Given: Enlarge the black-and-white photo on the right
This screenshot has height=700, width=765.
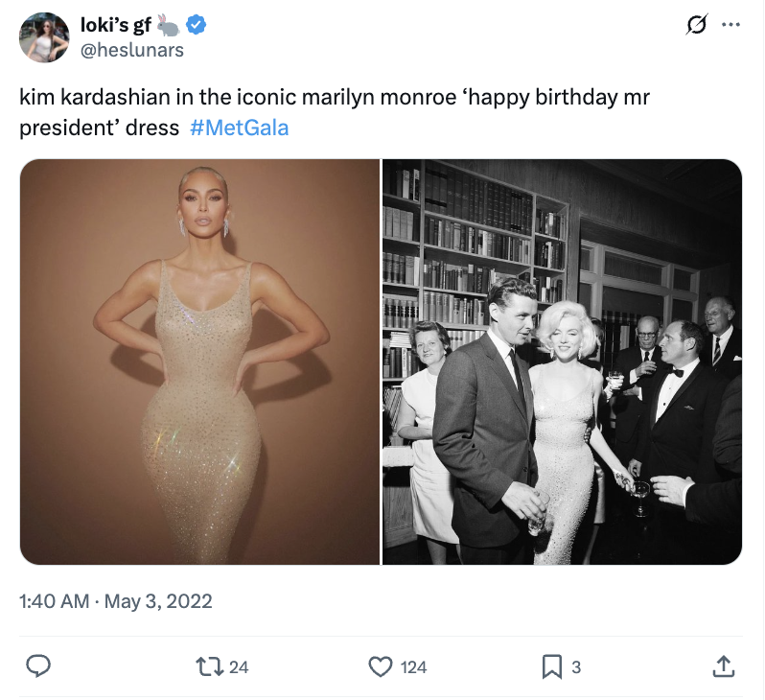Looking at the screenshot, I should 562,362.
